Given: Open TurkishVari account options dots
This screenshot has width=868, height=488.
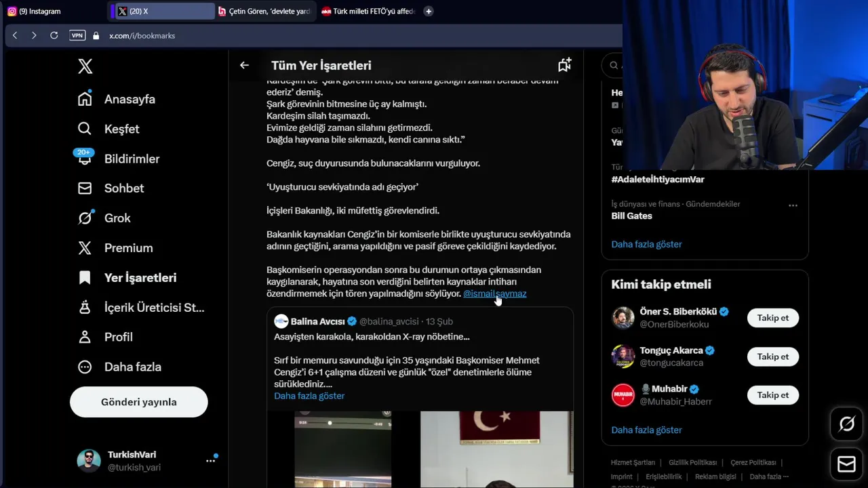Looking at the screenshot, I should pyautogui.click(x=211, y=461).
